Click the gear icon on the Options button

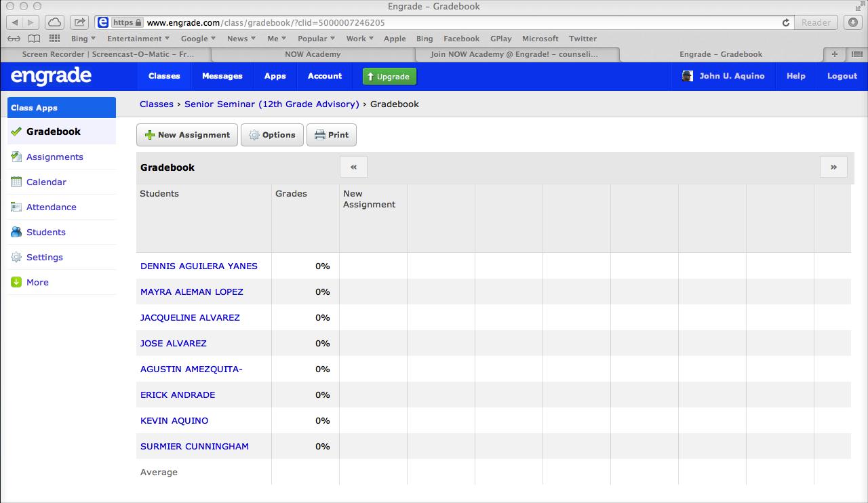tap(254, 134)
